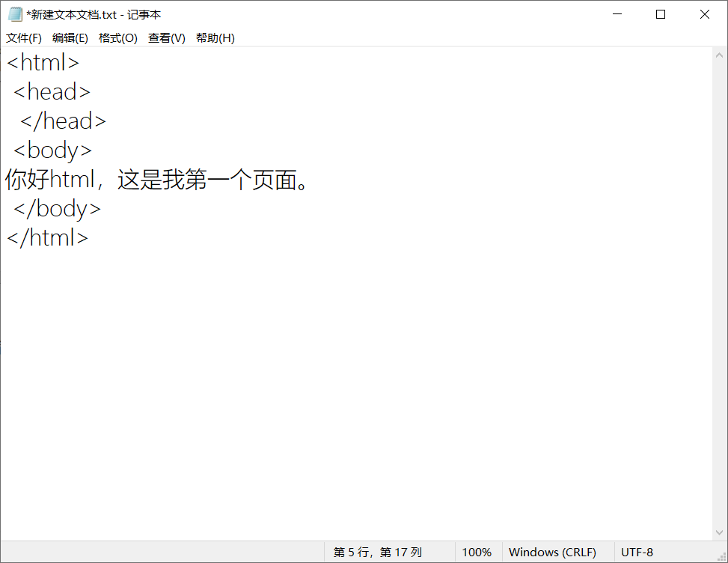This screenshot has height=563, width=728.
Task: Click the scrollbar down arrow
Action: [719, 532]
